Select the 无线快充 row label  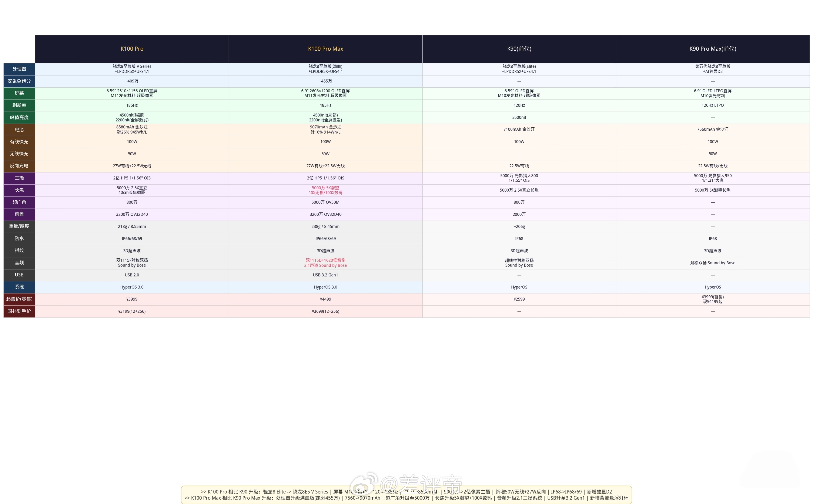point(19,154)
